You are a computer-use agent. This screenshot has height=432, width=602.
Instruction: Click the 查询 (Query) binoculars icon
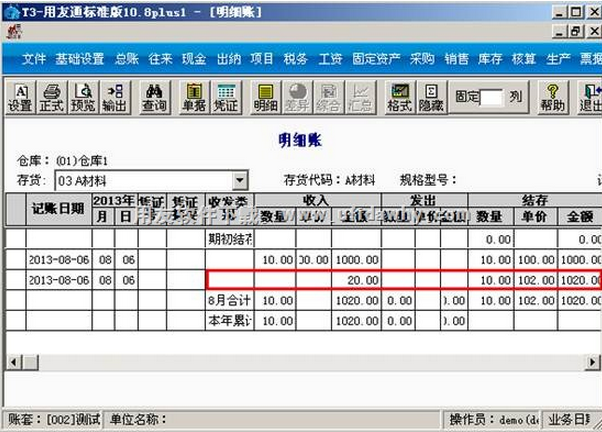(x=154, y=97)
